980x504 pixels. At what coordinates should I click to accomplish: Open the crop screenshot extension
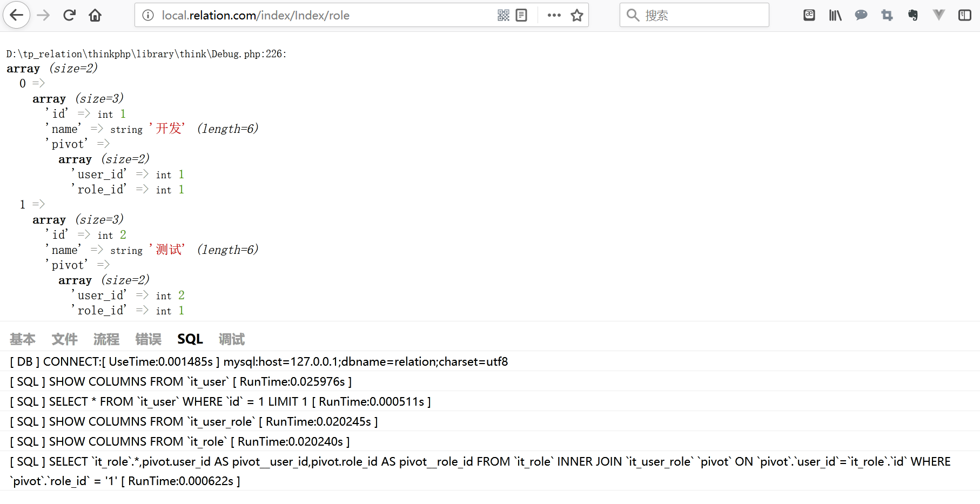pyautogui.click(x=887, y=15)
